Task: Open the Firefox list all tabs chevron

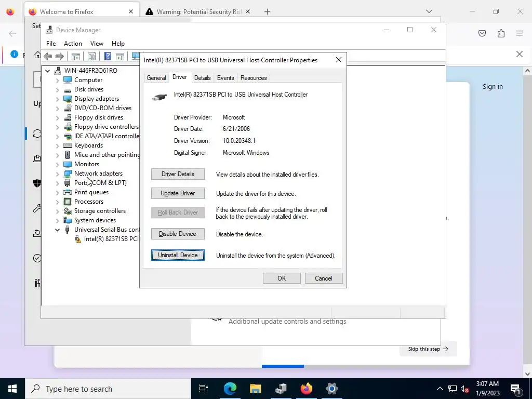Action: [429, 12]
